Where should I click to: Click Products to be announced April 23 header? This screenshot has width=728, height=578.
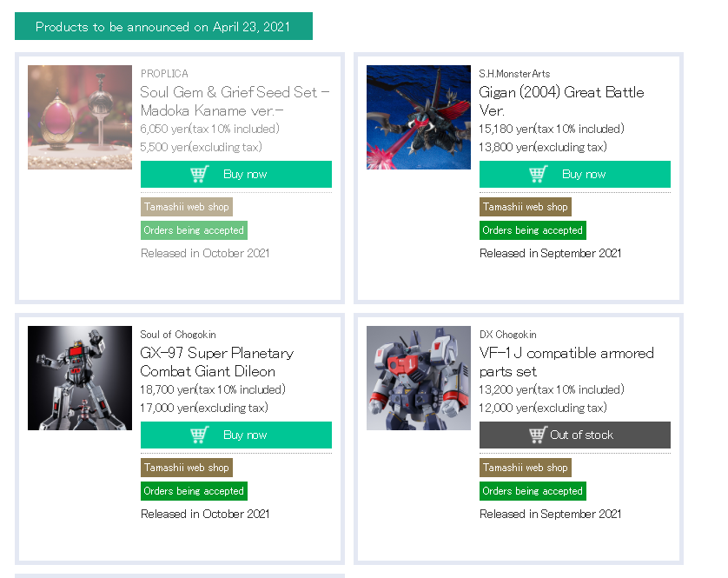point(163,26)
